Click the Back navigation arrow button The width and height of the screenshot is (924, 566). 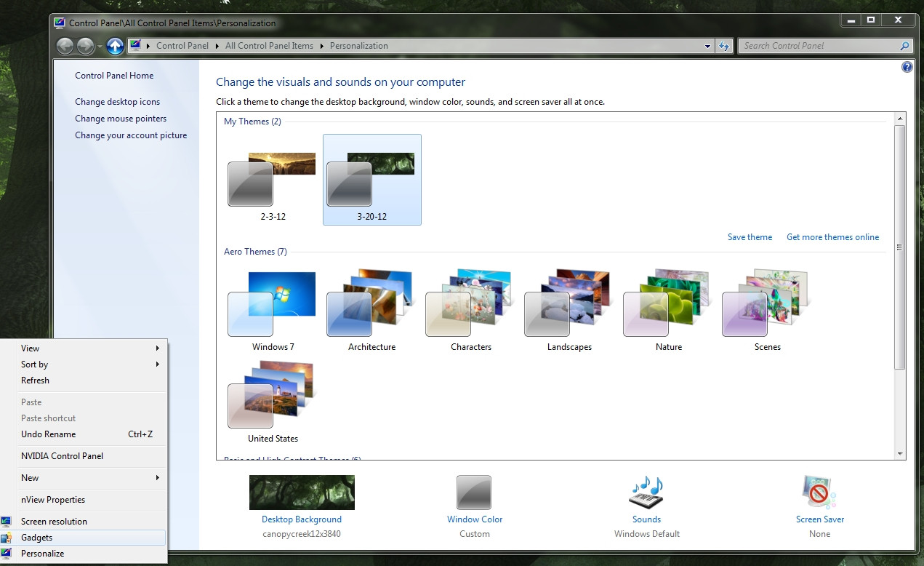coord(65,46)
